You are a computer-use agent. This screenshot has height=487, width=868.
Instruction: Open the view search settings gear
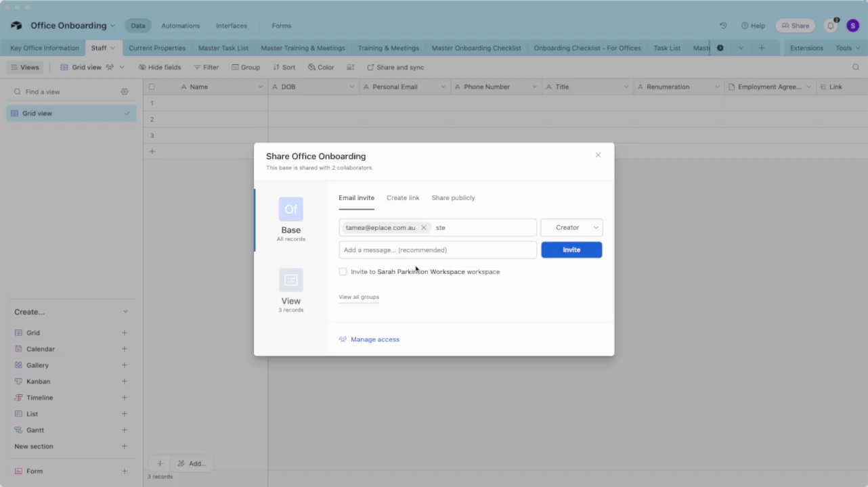[125, 92]
